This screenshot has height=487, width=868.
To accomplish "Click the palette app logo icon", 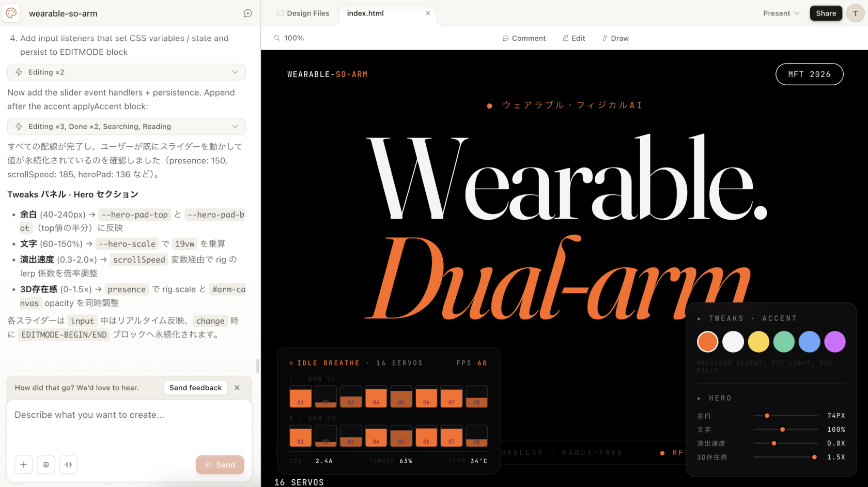I will point(11,13).
